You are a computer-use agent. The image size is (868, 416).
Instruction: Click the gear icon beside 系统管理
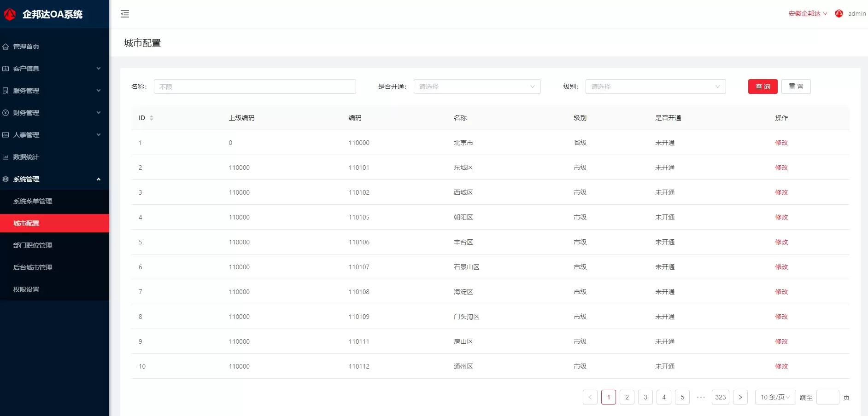coord(6,179)
